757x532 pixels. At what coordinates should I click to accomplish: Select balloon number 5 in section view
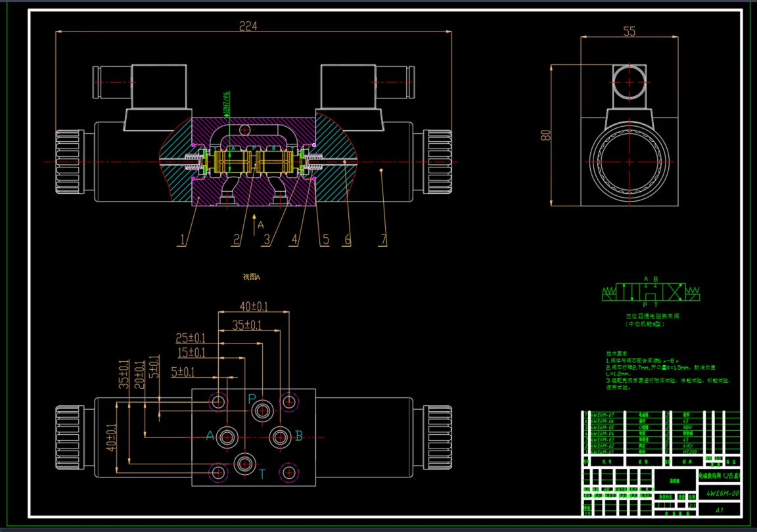pyautogui.click(x=326, y=240)
